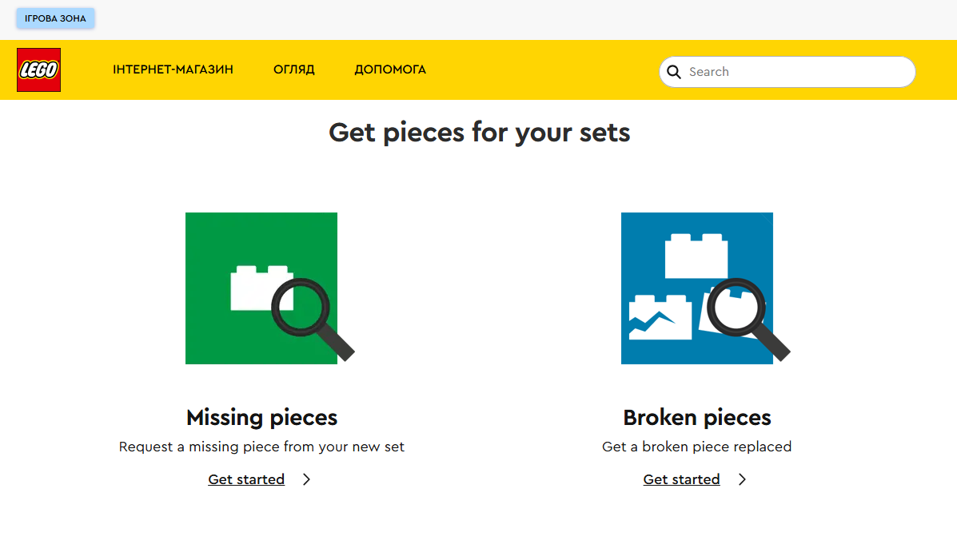
Task: Click the text 'Request a missing piece from your new set'
Action: (261, 447)
